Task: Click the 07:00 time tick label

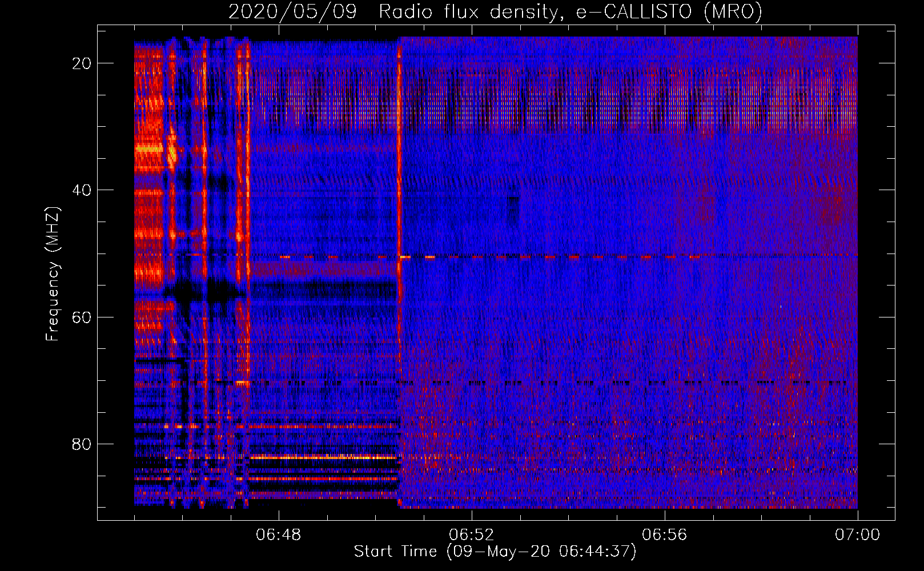Action: pos(857,535)
